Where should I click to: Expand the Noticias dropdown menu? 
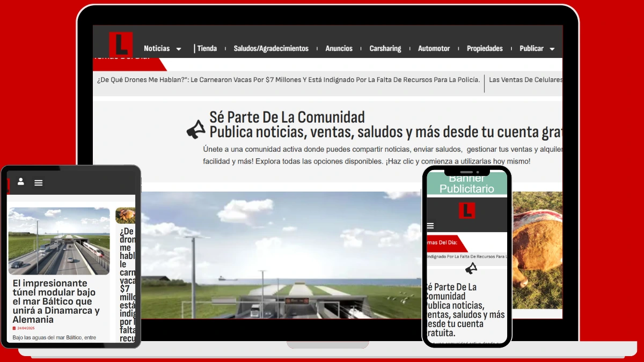pos(156,48)
